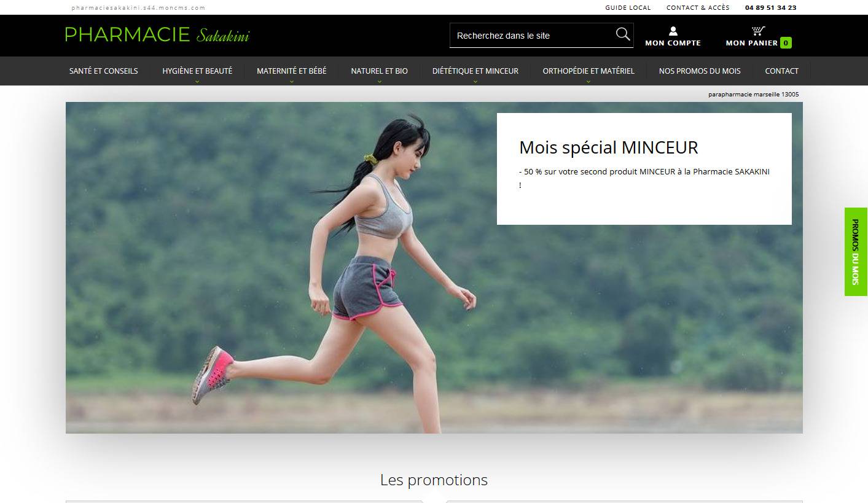The image size is (868, 503).
Task: Open the Guide Local link
Action: coord(628,8)
